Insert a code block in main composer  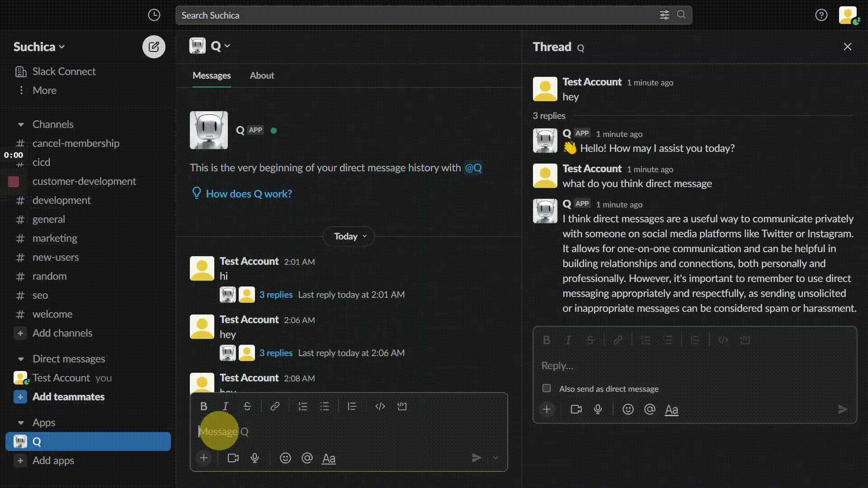[402, 406]
